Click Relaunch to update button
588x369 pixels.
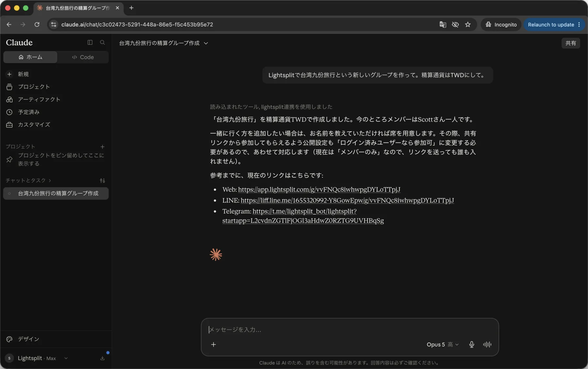[x=551, y=24]
